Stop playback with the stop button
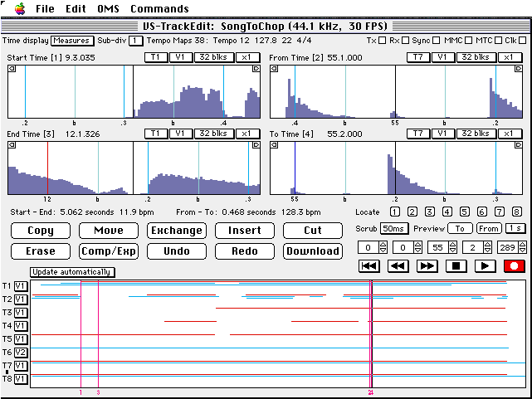The height and width of the screenshot is (399, 532). point(456,266)
